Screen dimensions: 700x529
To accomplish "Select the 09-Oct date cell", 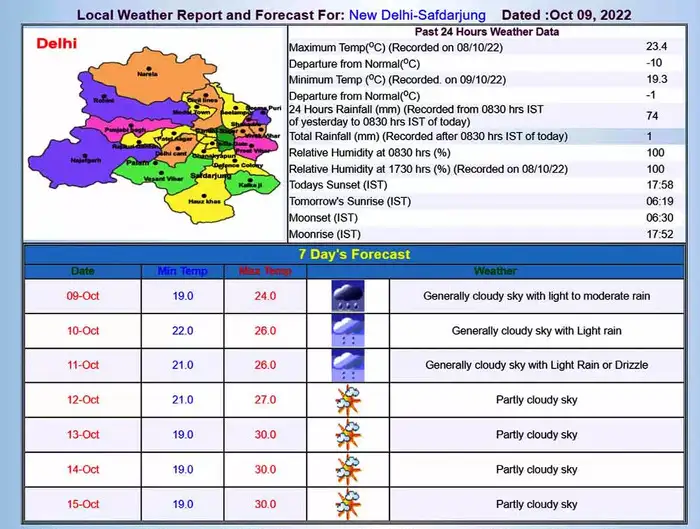I will click(83, 296).
